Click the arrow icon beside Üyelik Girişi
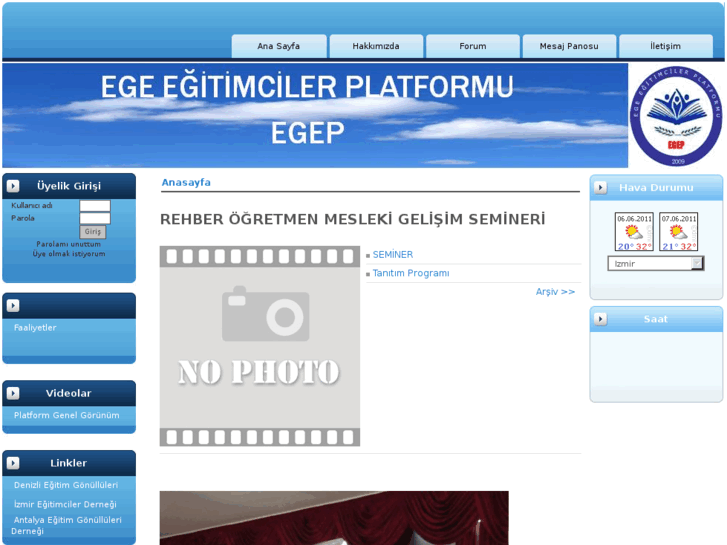This screenshot has width=727, height=545. point(13,186)
